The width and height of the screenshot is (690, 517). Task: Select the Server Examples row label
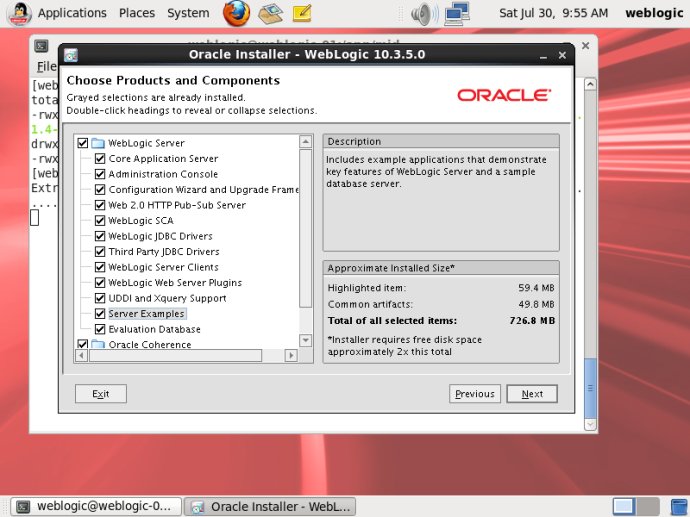(x=147, y=313)
